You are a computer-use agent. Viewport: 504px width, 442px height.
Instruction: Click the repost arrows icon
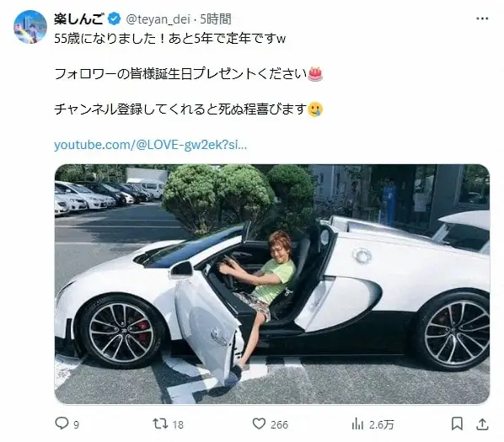[x=160, y=423]
